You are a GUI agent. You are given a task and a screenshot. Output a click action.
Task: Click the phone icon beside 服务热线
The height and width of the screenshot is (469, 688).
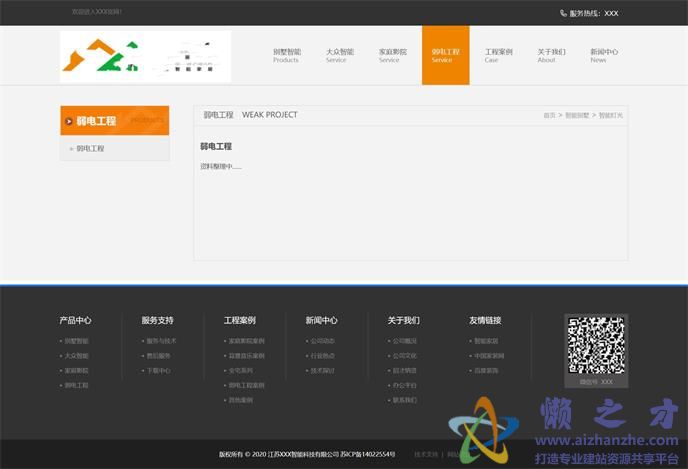[x=563, y=13]
